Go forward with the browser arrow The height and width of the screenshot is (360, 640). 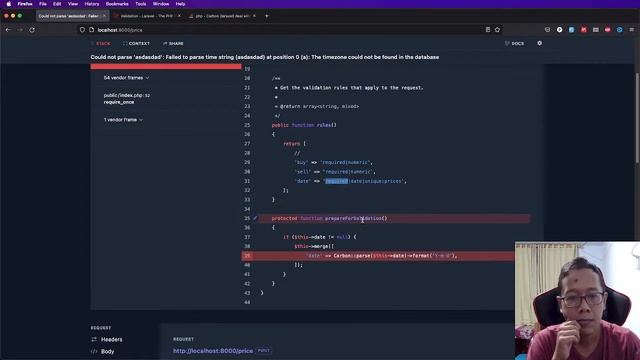coord(20,30)
